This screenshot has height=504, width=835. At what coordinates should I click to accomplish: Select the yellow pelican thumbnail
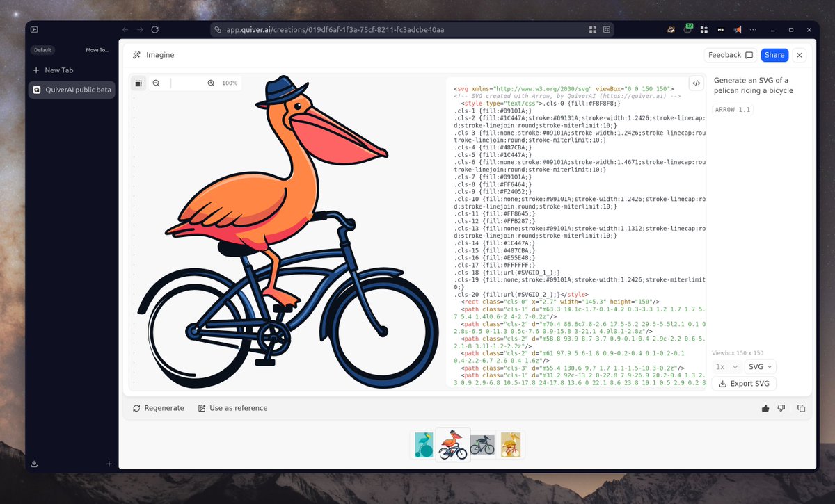[511, 444]
